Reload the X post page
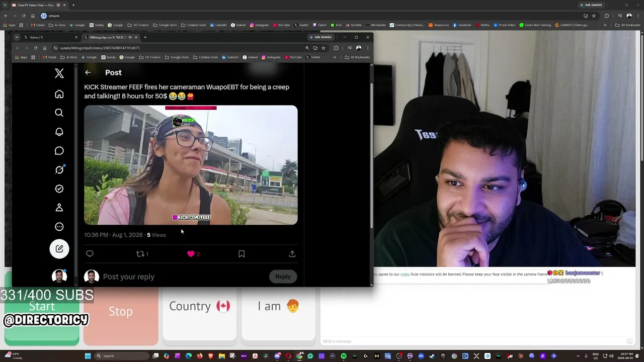 [x=35, y=48]
